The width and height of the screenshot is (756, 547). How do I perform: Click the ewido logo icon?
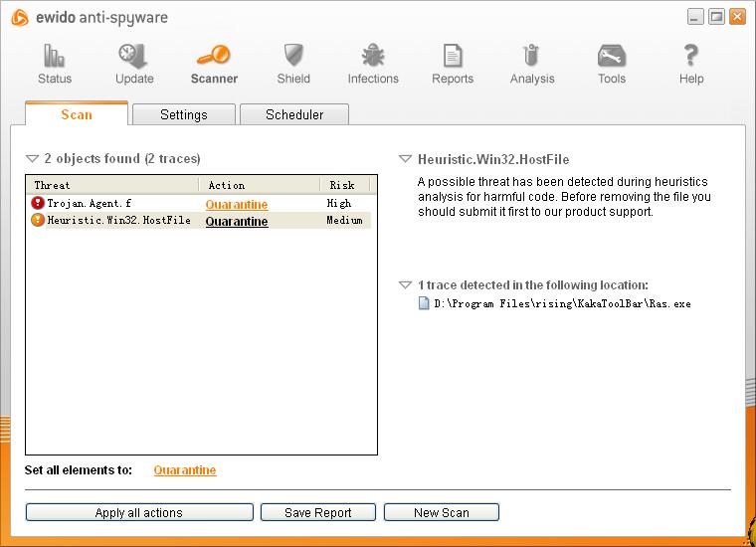click(x=20, y=18)
